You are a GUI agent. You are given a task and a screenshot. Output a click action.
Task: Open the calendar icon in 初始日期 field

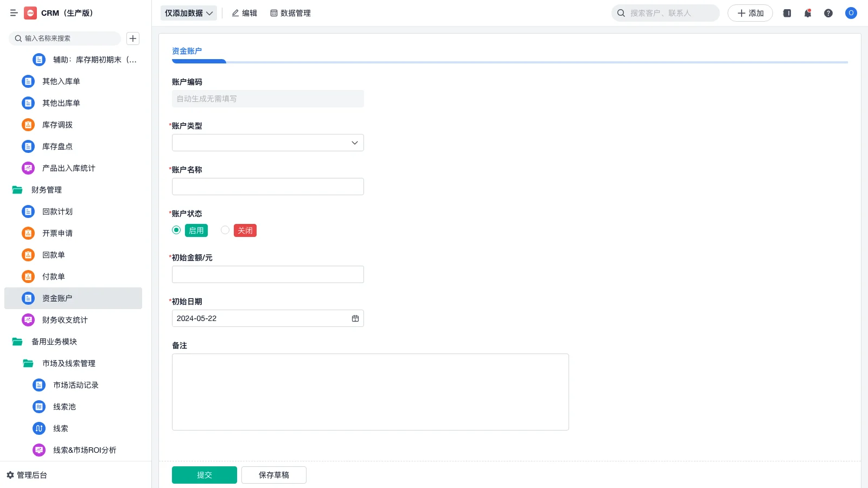tap(355, 318)
